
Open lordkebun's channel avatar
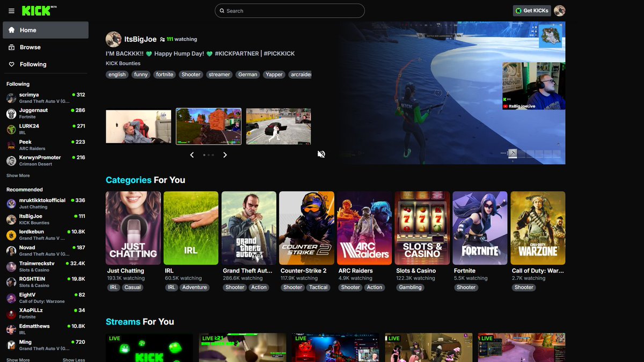point(11,235)
